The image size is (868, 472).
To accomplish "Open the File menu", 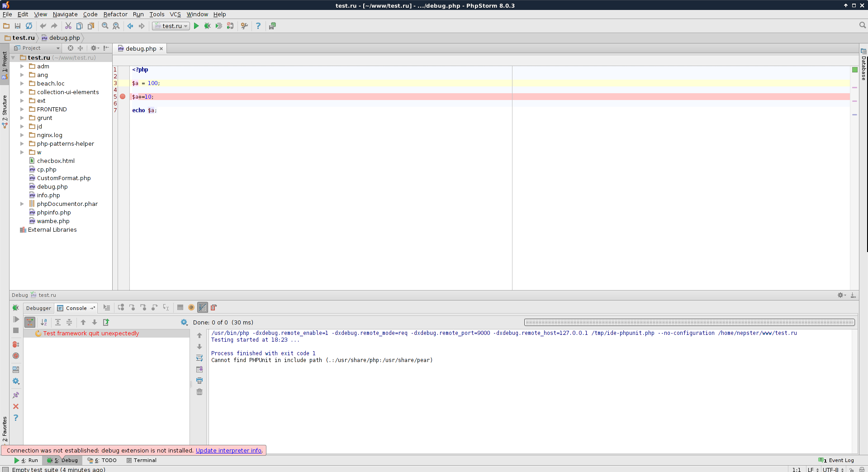I will tap(7, 14).
